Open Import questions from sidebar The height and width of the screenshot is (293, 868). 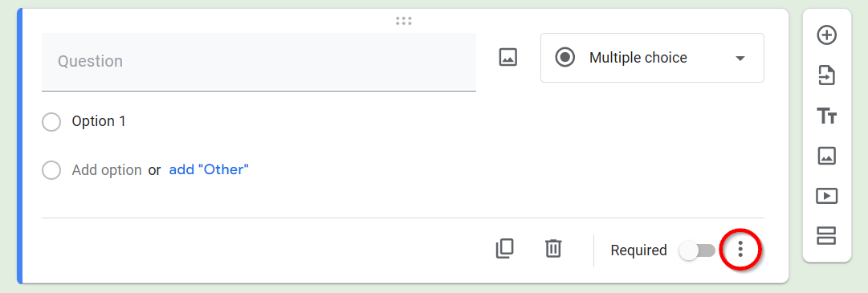tap(826, 75)
